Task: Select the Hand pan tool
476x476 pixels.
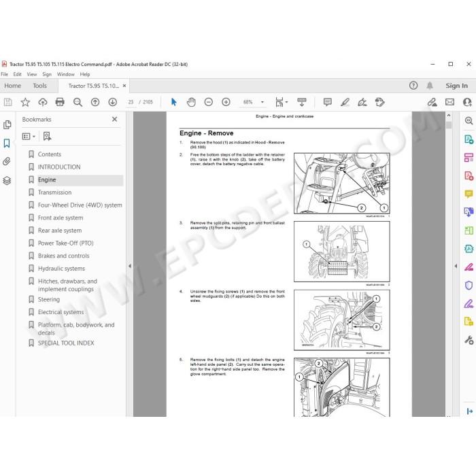Action: coord(191,102)
